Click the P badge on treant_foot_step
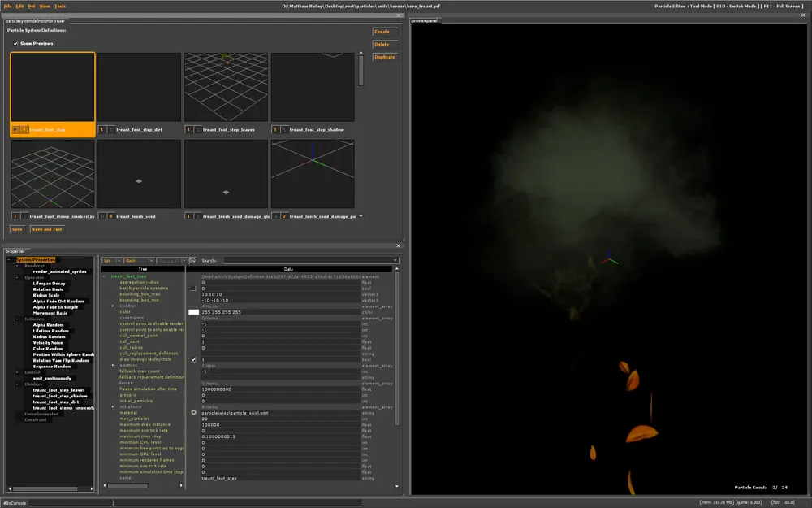 (15, 129)
